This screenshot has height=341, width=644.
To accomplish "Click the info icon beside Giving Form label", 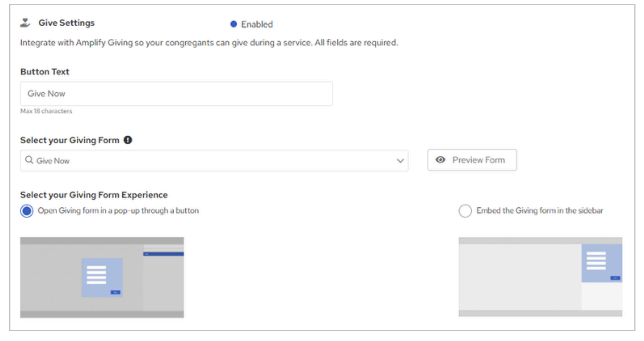I will [x=128, y=140].
